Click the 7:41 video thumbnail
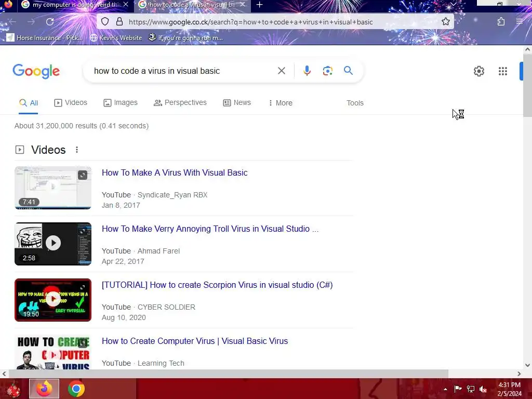The width and height of the screenshot is (532, 399). pos(53,188)
